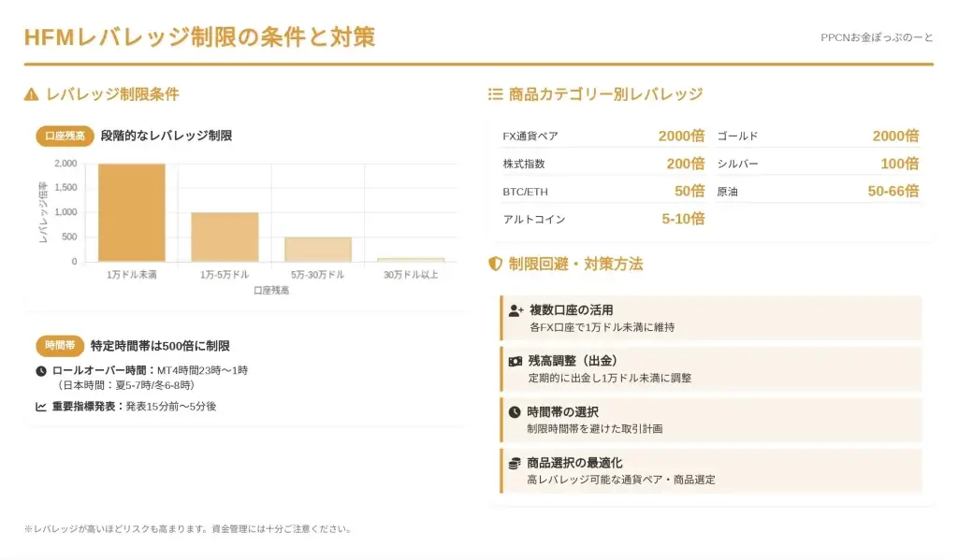
Task: Click the clock icon beside 時間帯の選択
Action: (x=515, y=411)
